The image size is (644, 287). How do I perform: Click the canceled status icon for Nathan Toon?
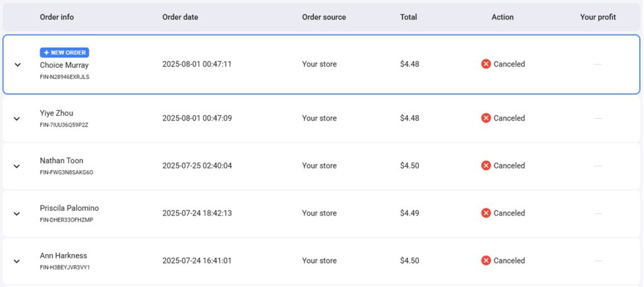pyautogui.click(x=486, y=166)
